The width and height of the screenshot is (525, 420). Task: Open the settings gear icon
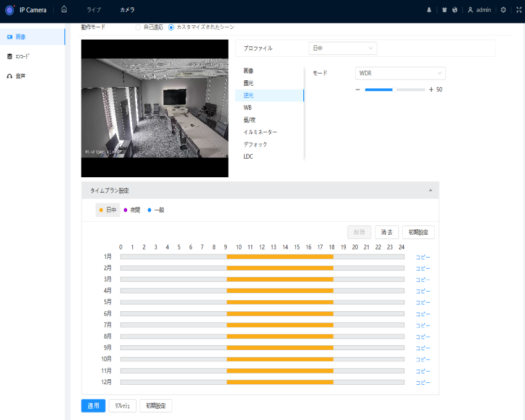503,10
